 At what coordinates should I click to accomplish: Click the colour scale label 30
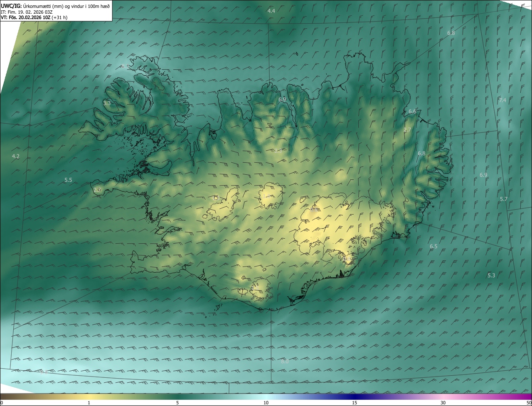point(443,403)
